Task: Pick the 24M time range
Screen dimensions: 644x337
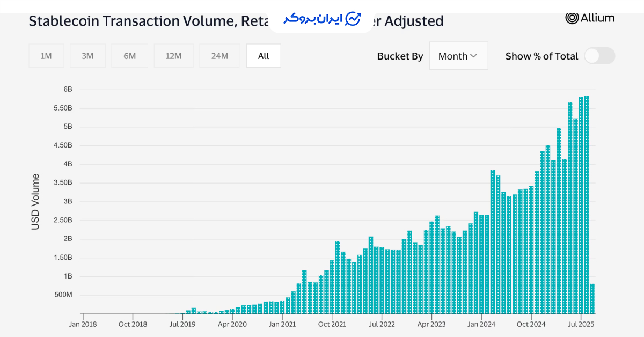Action: pyautogui.click(x=219, y=56)
